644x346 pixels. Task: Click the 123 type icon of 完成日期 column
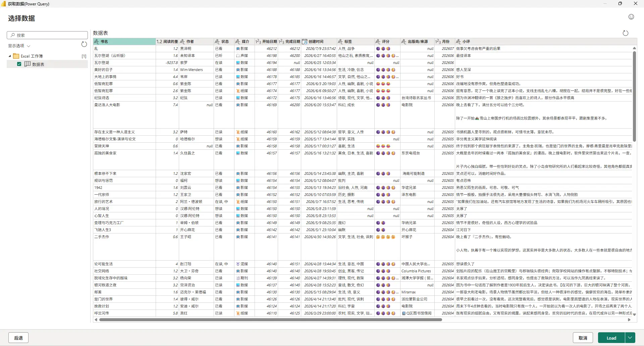tap(281, 42)
